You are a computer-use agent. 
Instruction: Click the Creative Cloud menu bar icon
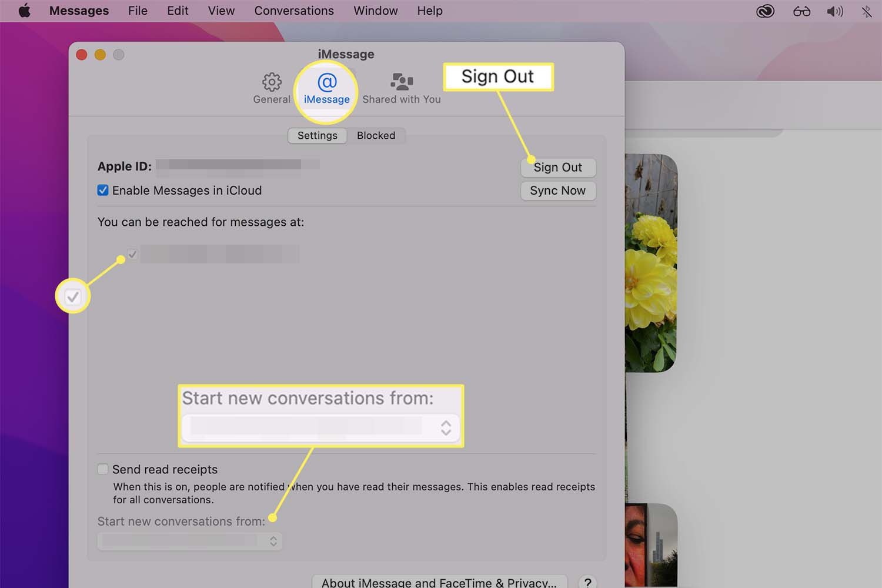(x=765, y=11)
